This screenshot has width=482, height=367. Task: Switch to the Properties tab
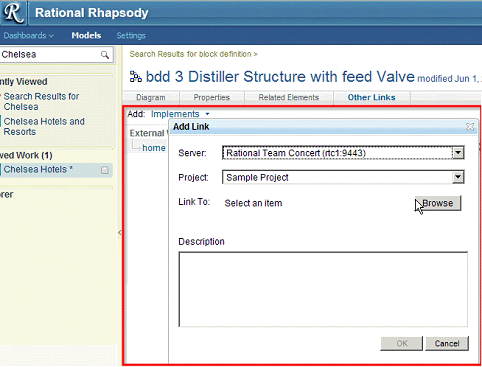coord(212,98)
